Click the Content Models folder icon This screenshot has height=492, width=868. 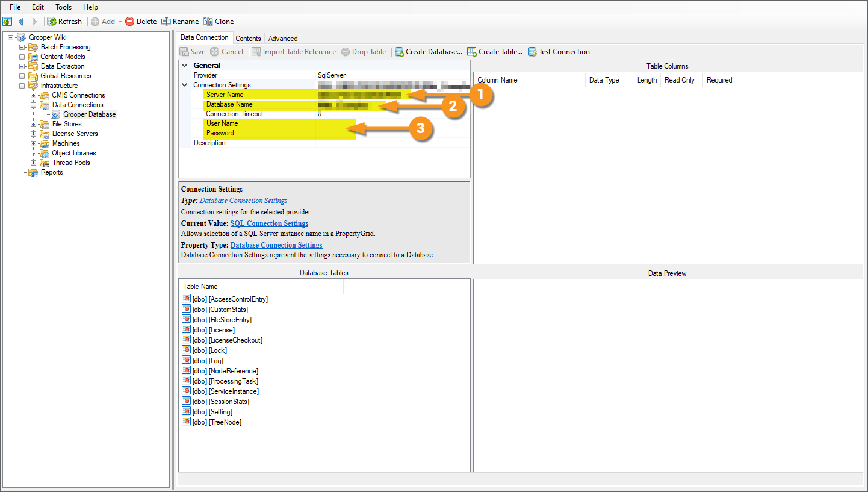pyautogui.click(x=34, y=57)
